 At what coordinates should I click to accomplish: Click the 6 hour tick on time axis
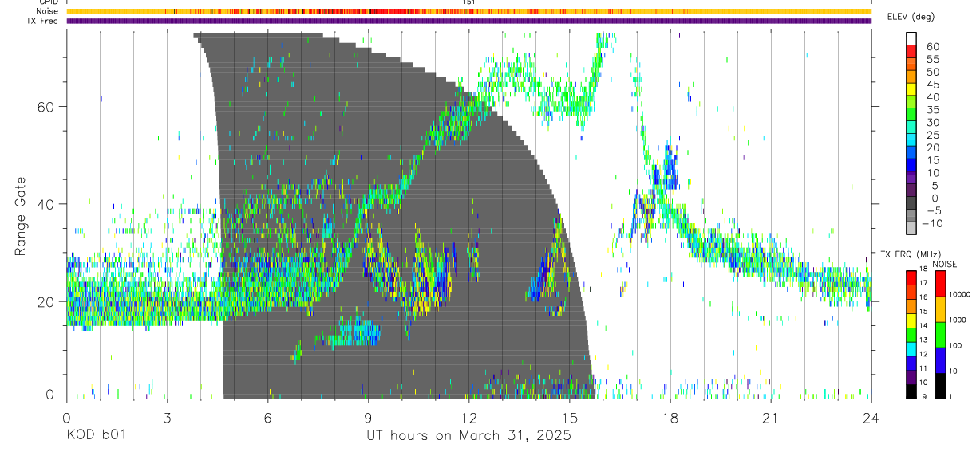point(267,417)
